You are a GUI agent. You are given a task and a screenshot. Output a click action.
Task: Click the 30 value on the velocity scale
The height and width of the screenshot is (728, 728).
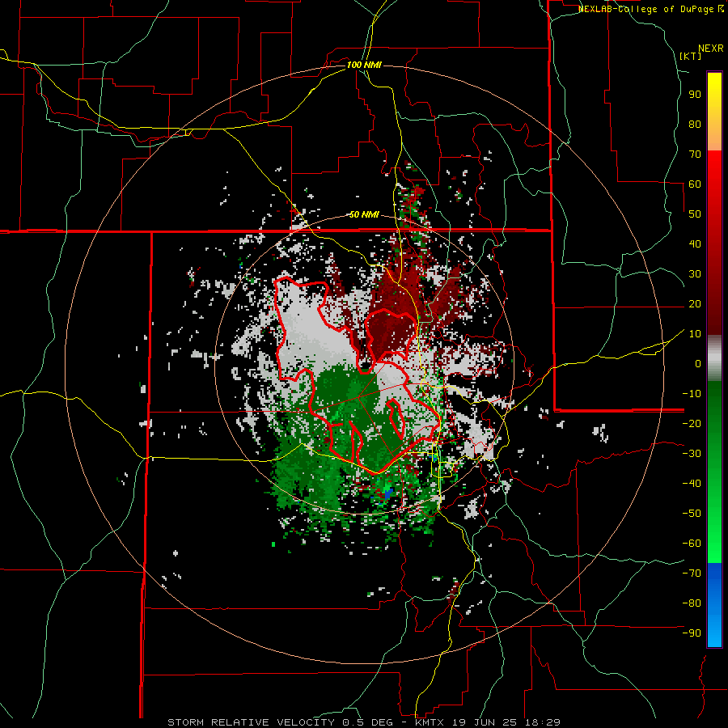click(695, 274)
